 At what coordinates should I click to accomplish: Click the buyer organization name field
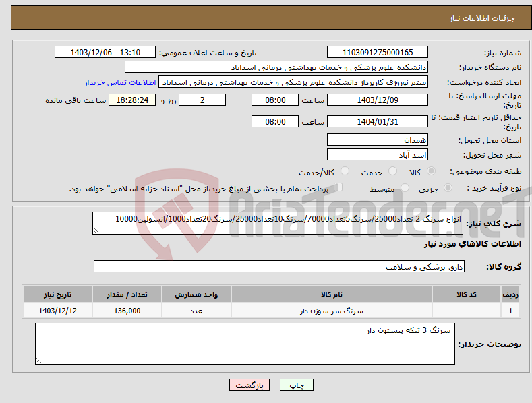coord(276,67)
